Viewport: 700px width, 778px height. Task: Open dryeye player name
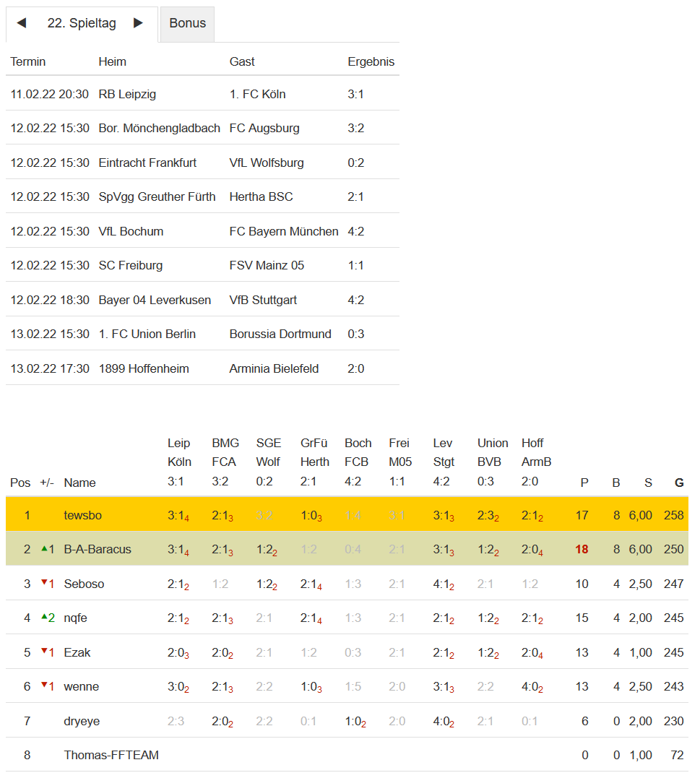tap(81, 720)
